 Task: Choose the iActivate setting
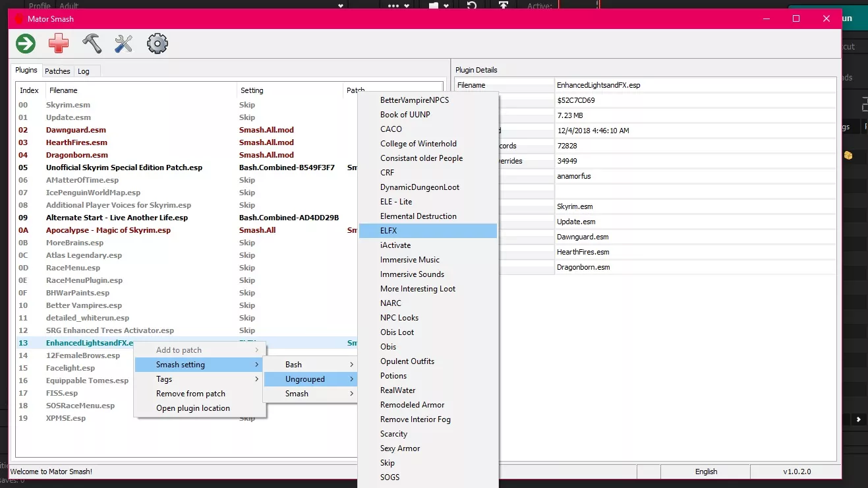[428, 245]
